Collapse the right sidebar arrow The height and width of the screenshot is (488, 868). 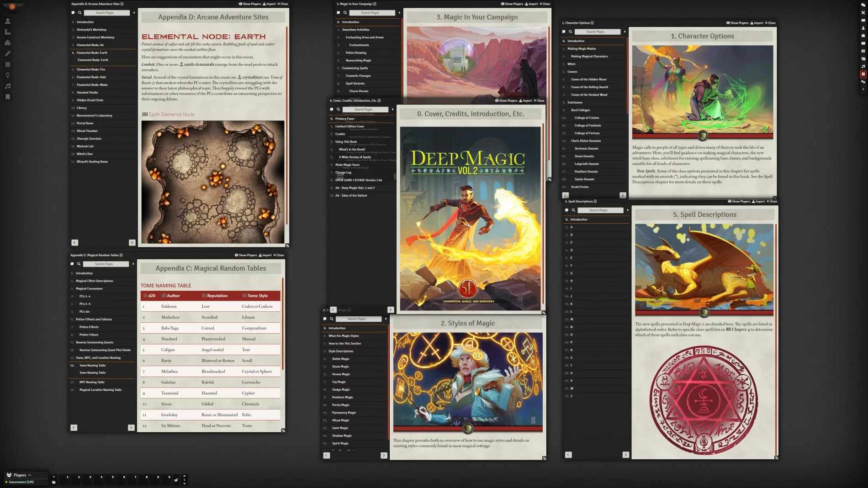pos(863,89)
